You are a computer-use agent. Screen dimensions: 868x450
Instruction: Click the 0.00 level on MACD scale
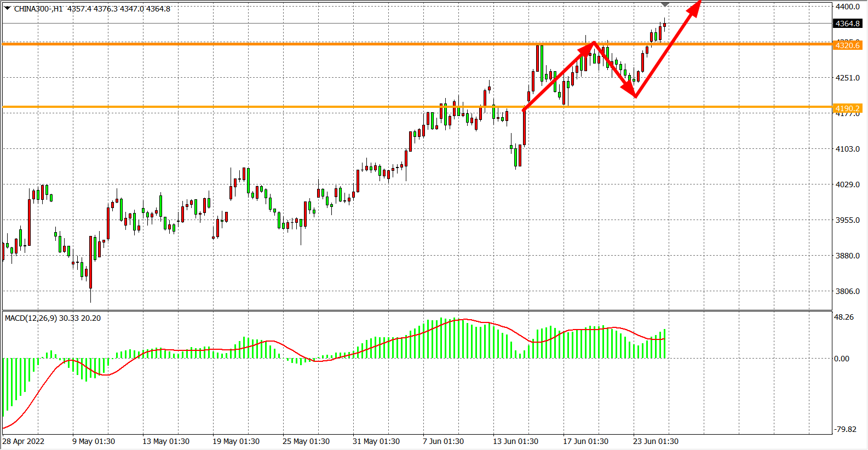click(841, 359)
